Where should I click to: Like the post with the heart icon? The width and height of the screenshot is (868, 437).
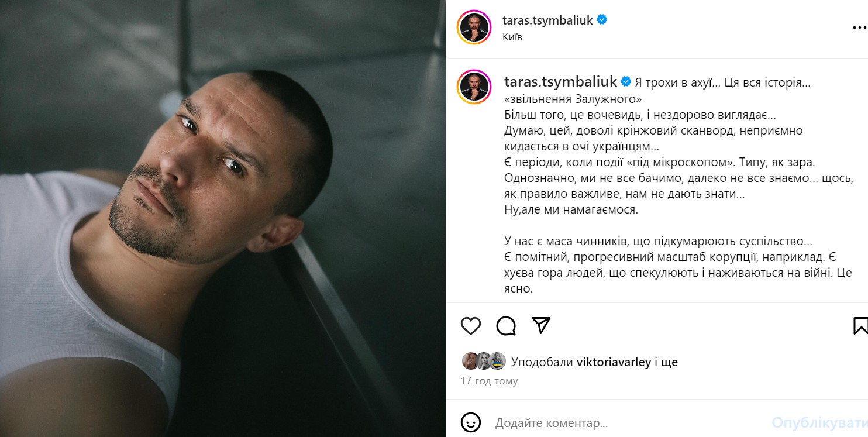pyautogui.click(x=471, y=326)
